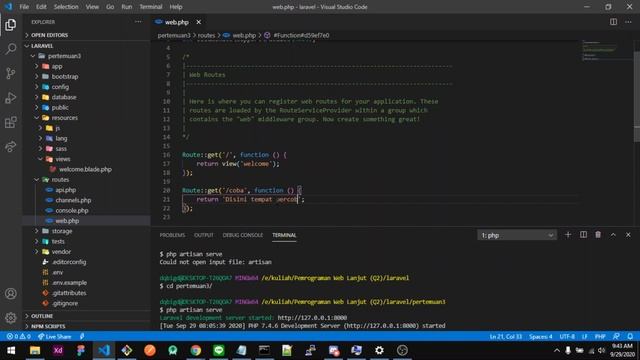Viewport: 640px width, 360px height.
Task: Close the terminal panel
Action: (x=628, y=235)
